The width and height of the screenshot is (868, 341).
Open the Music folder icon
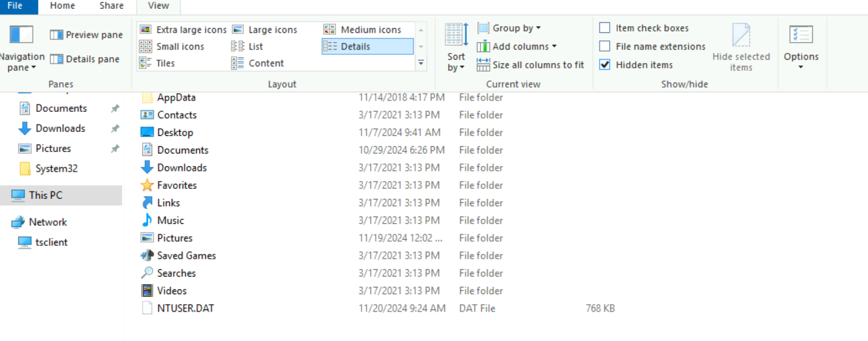[x=147, y=220]
